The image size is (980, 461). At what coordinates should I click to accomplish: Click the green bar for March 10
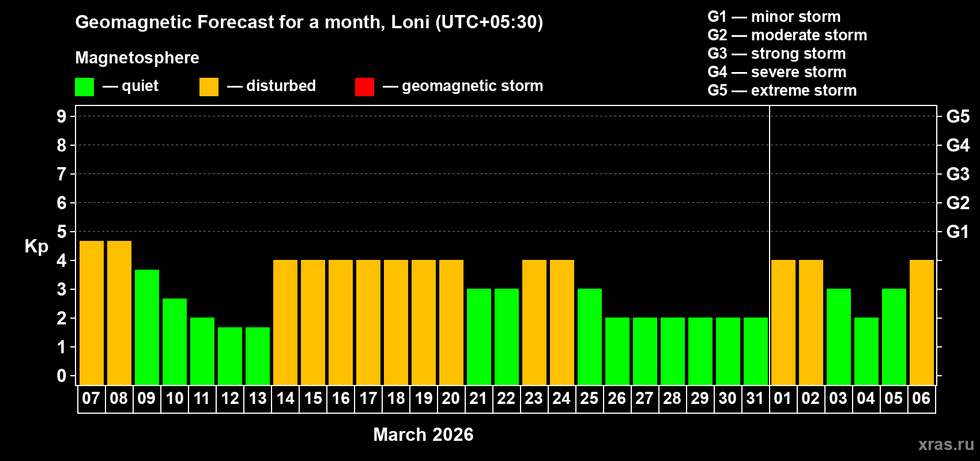click(175, 342)
